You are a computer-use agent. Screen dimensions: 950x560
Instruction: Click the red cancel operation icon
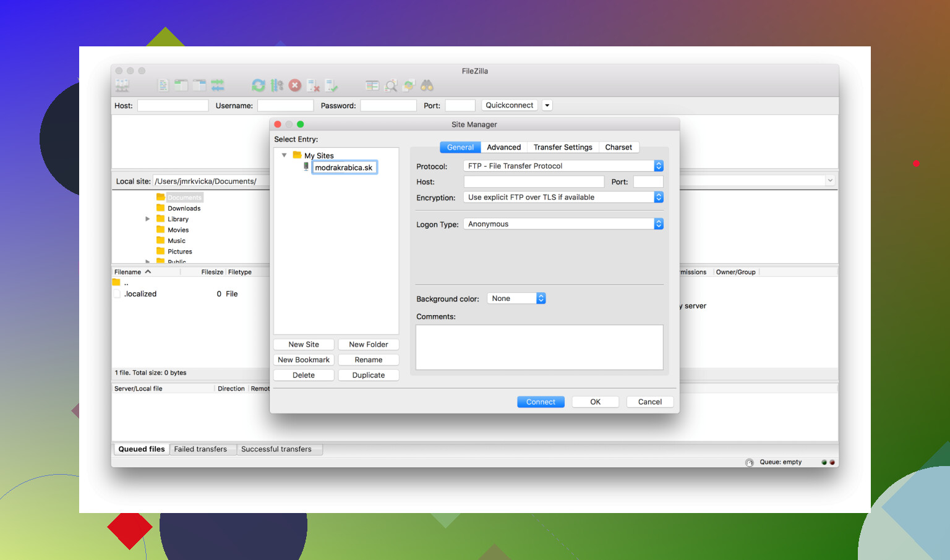pyautogui.click(x=295, y=86)
